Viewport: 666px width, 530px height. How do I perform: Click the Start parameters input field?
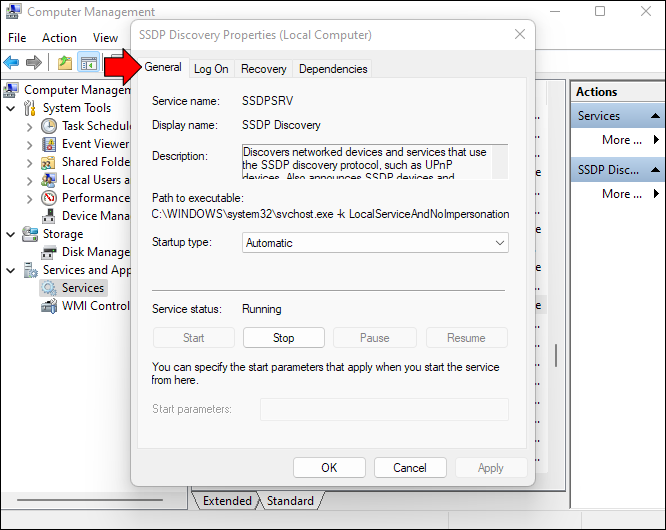384,409
